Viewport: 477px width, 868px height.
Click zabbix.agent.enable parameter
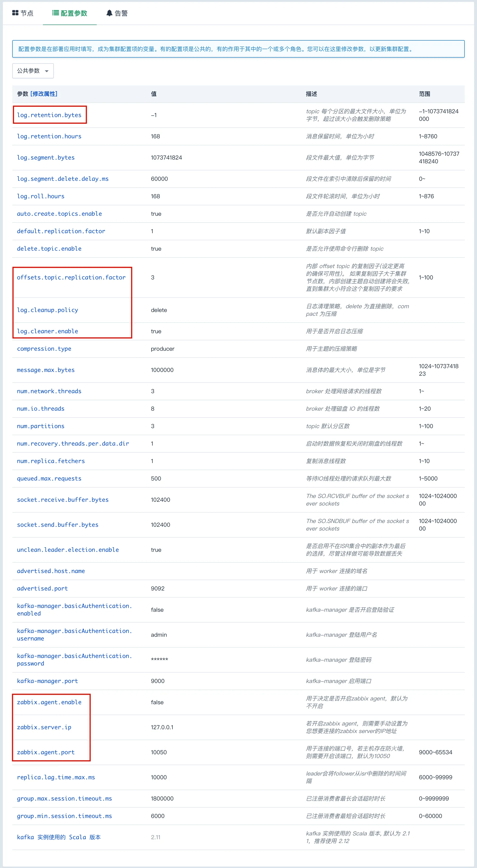[49, 702]
